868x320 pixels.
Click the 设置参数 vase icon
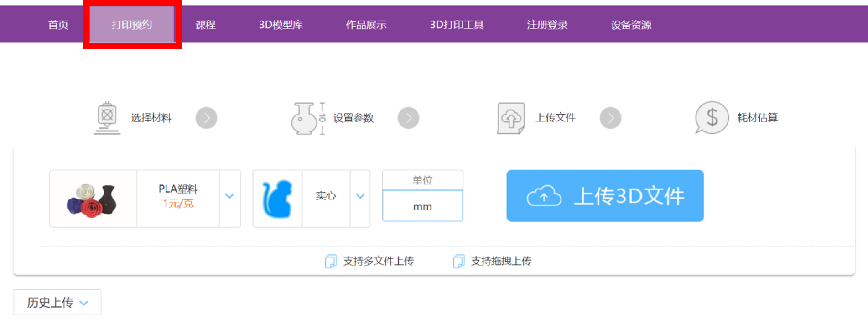click(308, 118)
